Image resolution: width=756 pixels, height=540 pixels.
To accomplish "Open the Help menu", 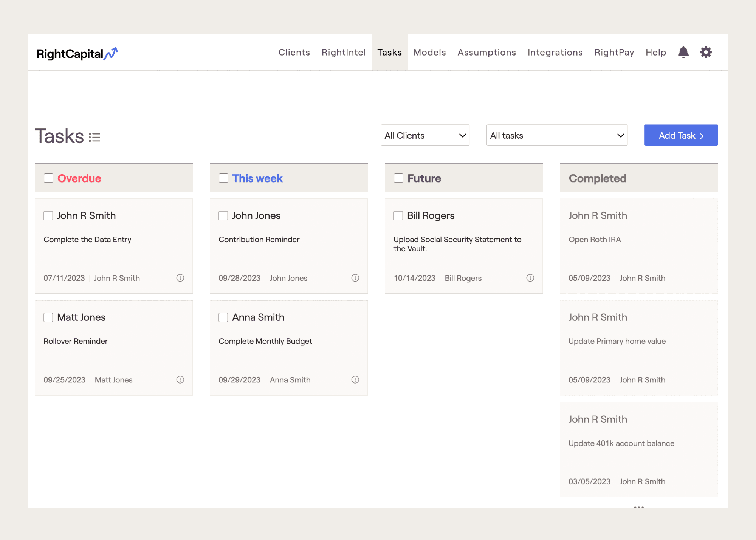I will pyautogui.click(x=656, y=53).
